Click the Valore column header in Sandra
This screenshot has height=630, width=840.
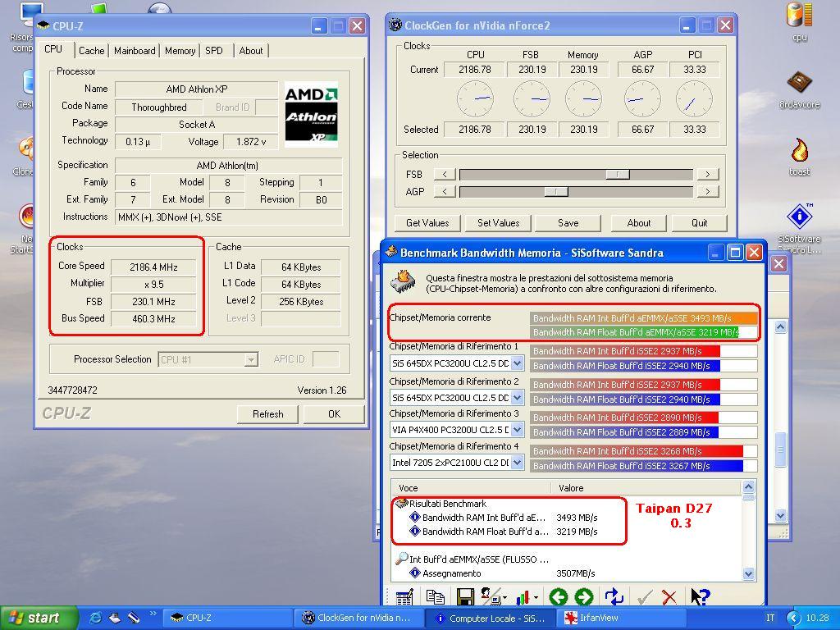click(646, 488)
